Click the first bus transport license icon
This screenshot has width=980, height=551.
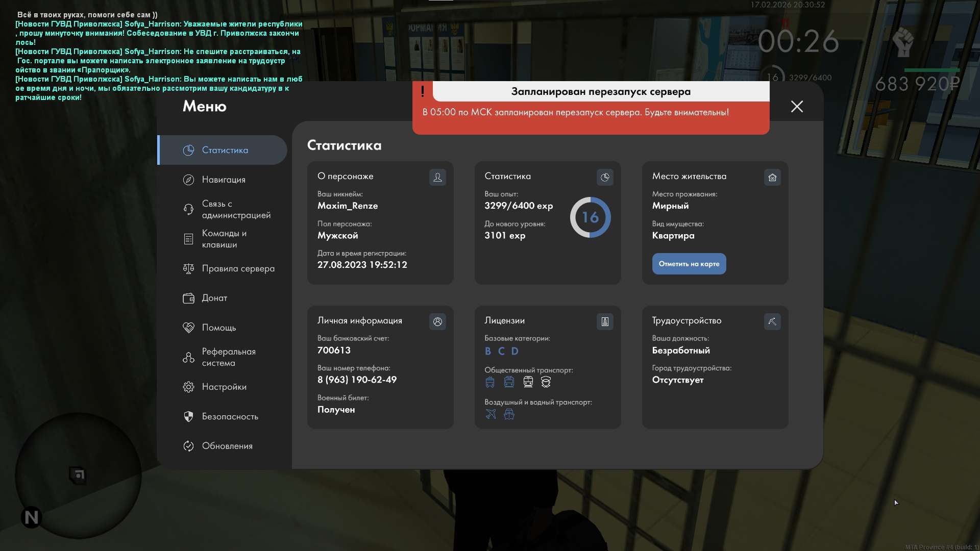(490, 382)
